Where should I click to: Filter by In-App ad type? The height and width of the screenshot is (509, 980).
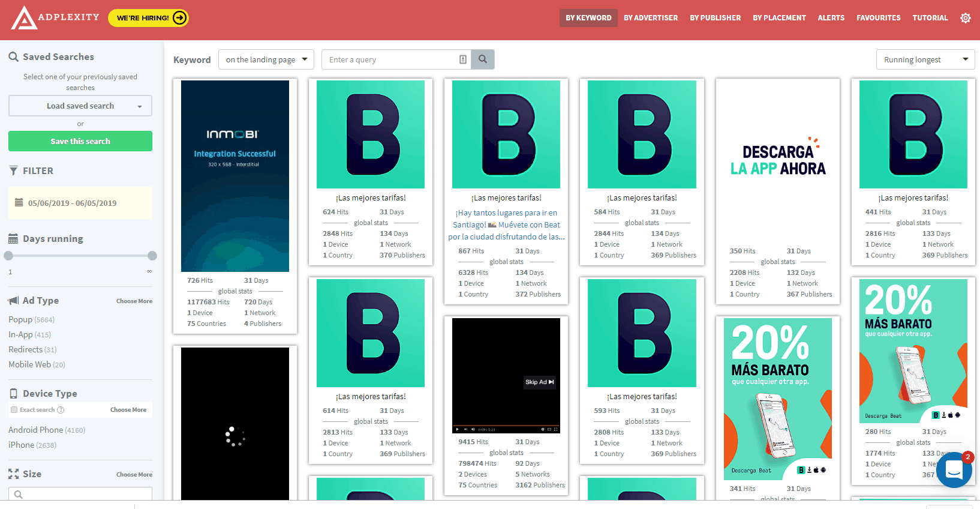click(29, 335)
